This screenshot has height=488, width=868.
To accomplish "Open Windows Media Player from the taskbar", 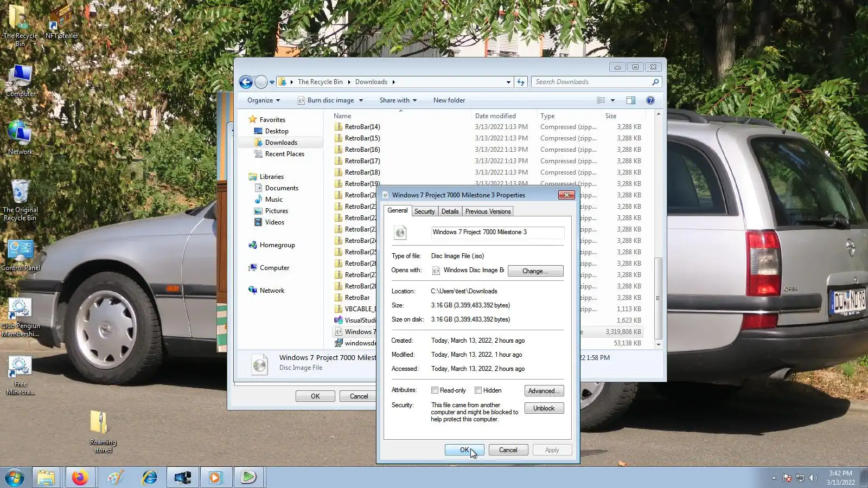I will (x=215, y=478).
